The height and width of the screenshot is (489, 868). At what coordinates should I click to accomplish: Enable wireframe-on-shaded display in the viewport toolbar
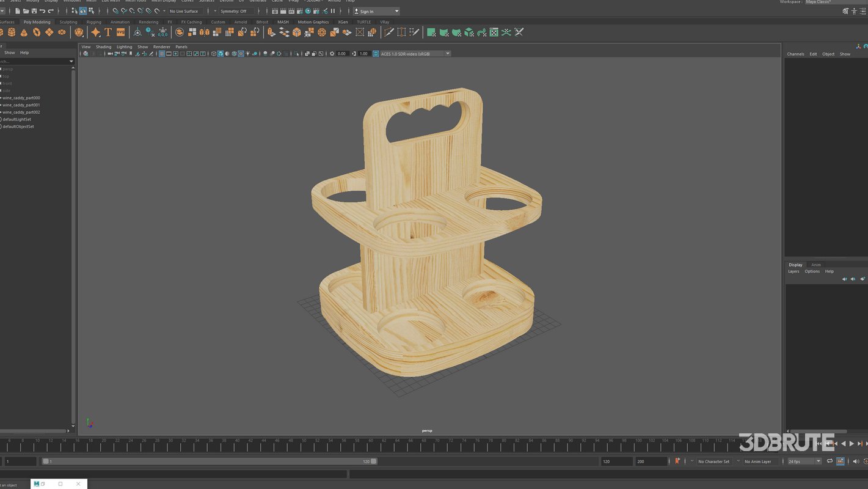(x=227, y=54)
